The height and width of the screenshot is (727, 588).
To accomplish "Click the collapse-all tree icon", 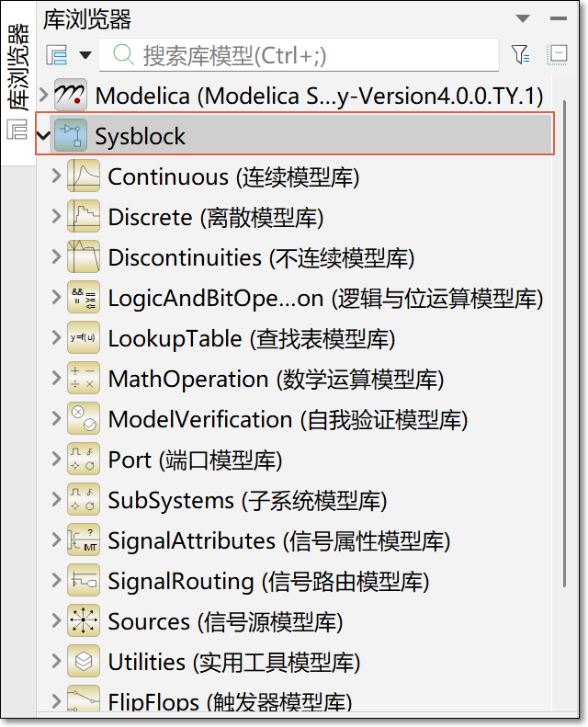I will pyautogui.click(x=558, y=54).
